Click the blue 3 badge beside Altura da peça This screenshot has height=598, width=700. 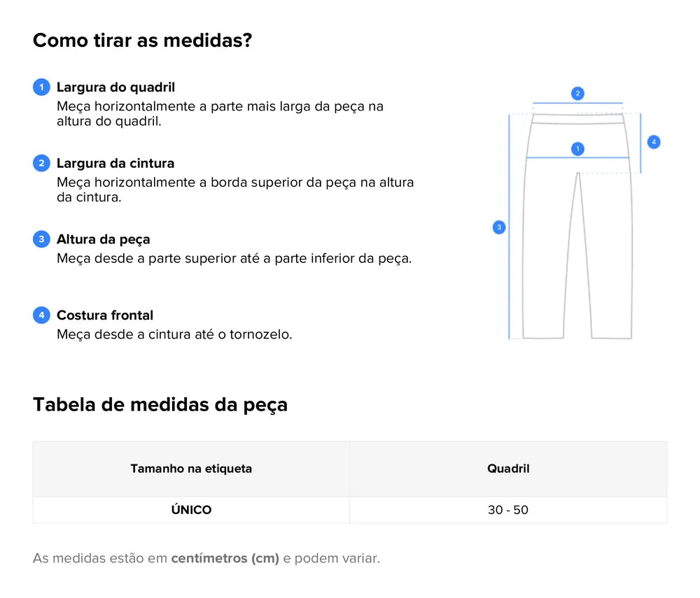coord(41,239)
